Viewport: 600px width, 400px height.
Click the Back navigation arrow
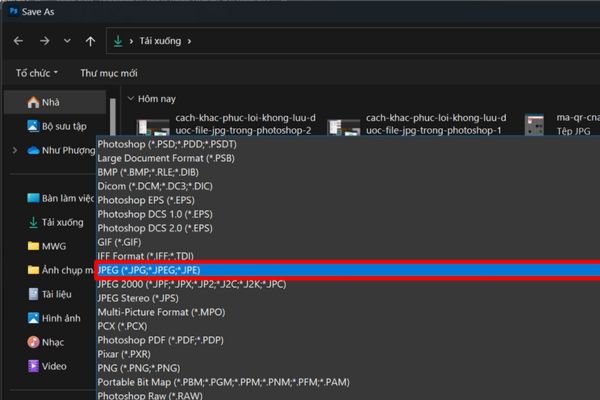[x=18, y=41]
